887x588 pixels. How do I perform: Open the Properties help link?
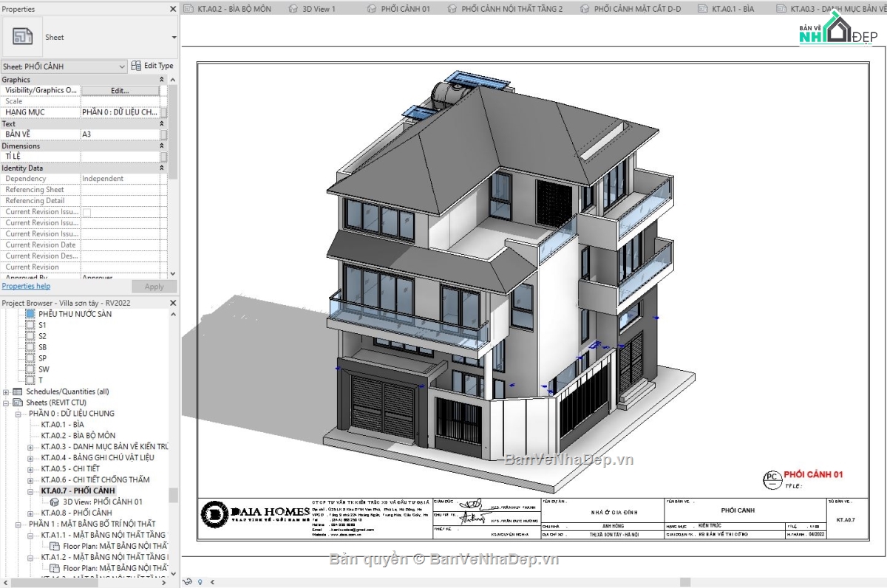coord(26,286)
